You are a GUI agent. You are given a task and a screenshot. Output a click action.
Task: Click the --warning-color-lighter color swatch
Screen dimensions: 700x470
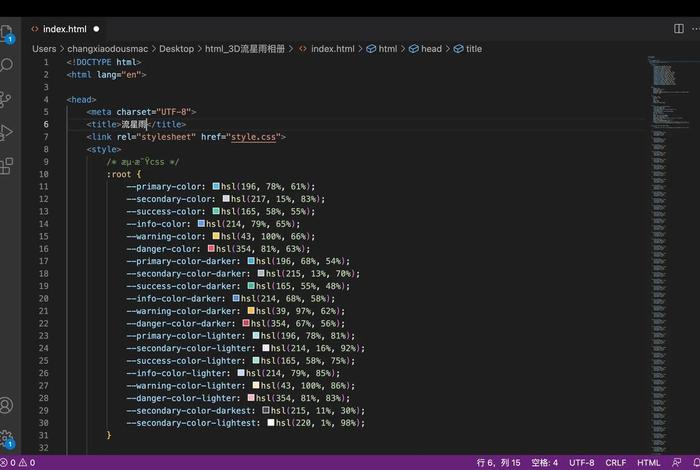click(256, 385)
